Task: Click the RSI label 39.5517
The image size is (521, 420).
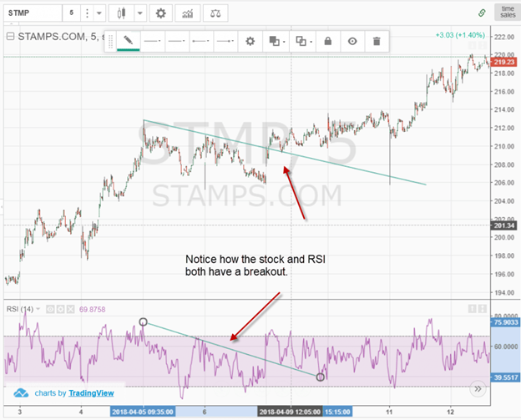Action: [505, 377]
